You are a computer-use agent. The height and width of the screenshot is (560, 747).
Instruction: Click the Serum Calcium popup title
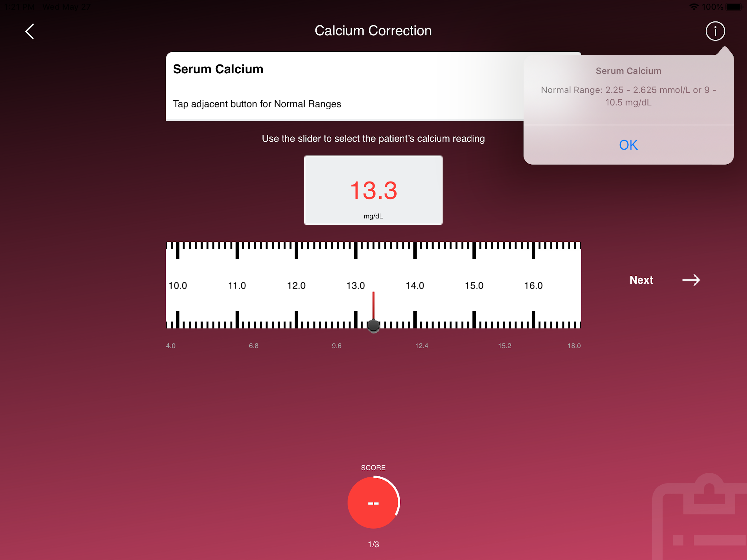(628, 71)
